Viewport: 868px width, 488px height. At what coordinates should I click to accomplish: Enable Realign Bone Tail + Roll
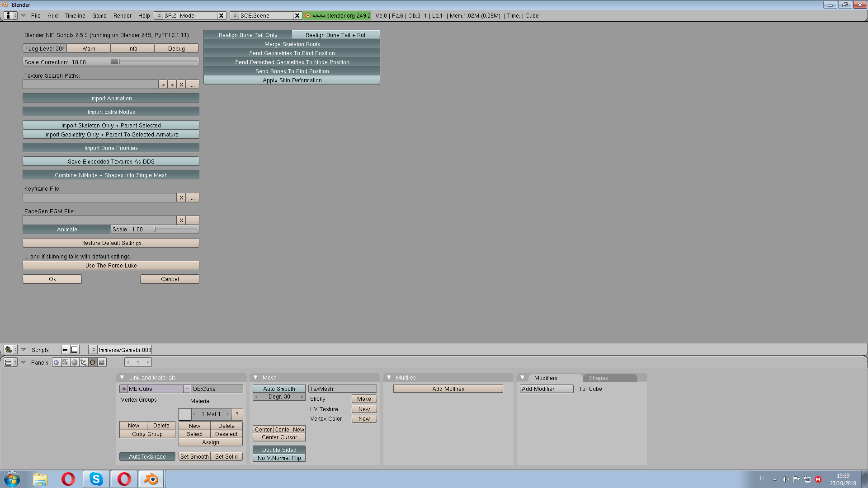point(336,35)
